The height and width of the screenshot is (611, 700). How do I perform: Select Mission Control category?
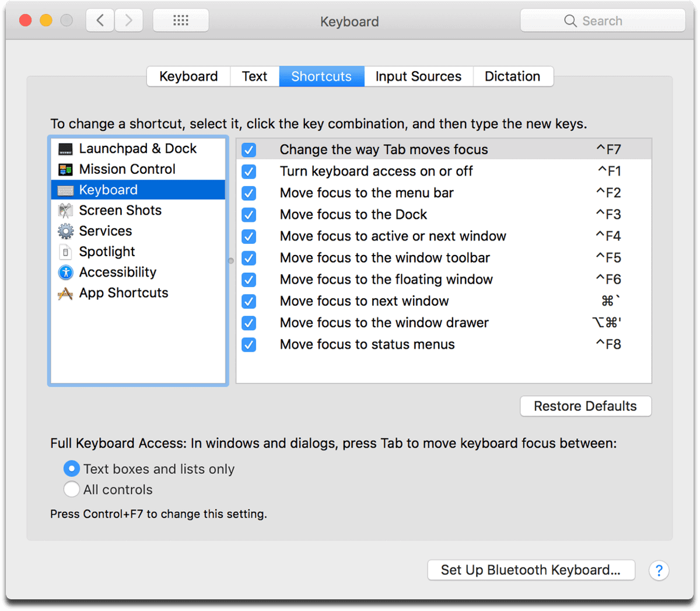(138, 169)
